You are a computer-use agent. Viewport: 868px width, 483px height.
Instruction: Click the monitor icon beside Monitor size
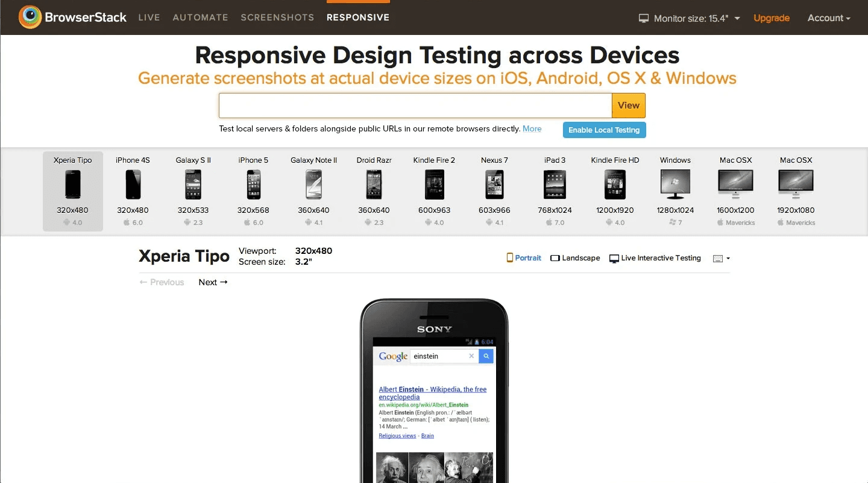[x=644, y=19]
